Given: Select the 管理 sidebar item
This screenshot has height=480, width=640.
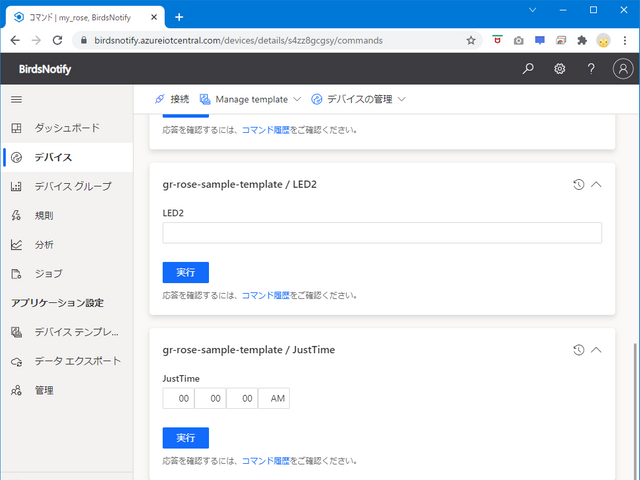Looking at the screenshot, I should (67, 391).
